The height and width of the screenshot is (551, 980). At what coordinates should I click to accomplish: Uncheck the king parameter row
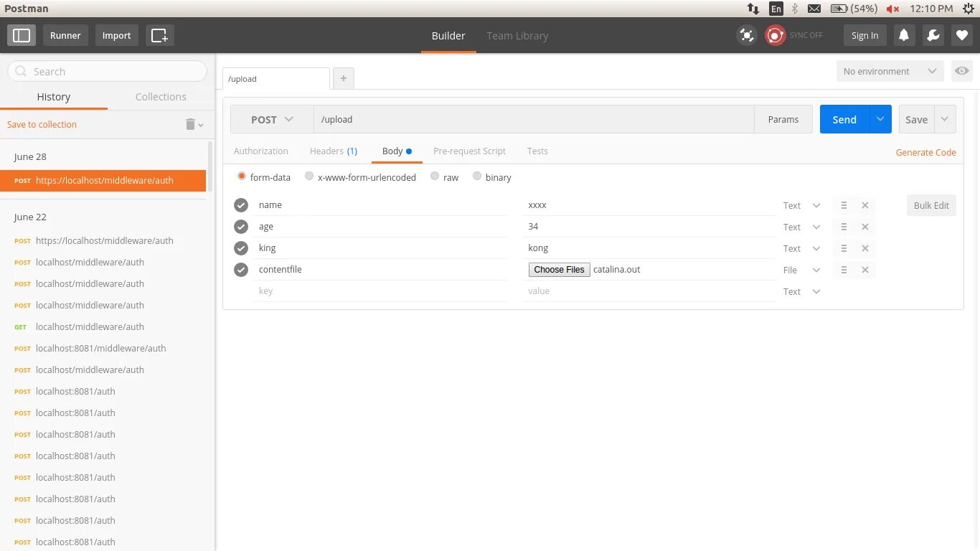pyautogui.click(x=241, y=248)
